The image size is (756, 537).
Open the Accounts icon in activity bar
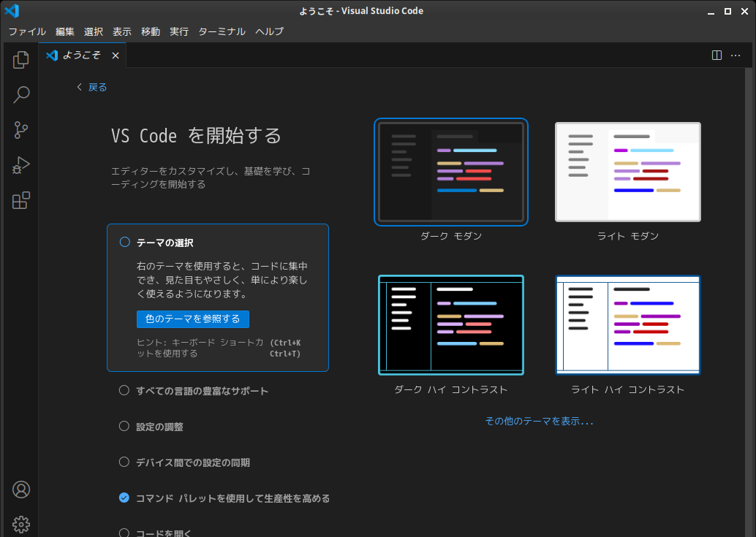click(x=21, y=490)
